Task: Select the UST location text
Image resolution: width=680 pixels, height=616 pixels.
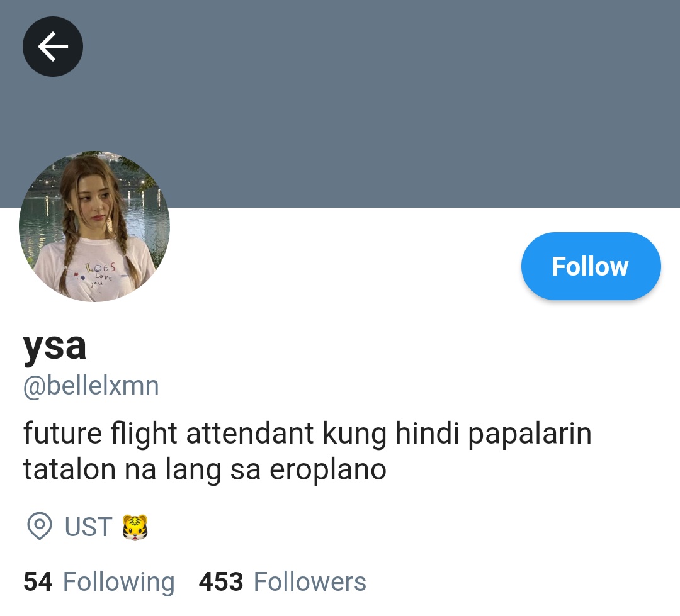Action: click(89, 527)
